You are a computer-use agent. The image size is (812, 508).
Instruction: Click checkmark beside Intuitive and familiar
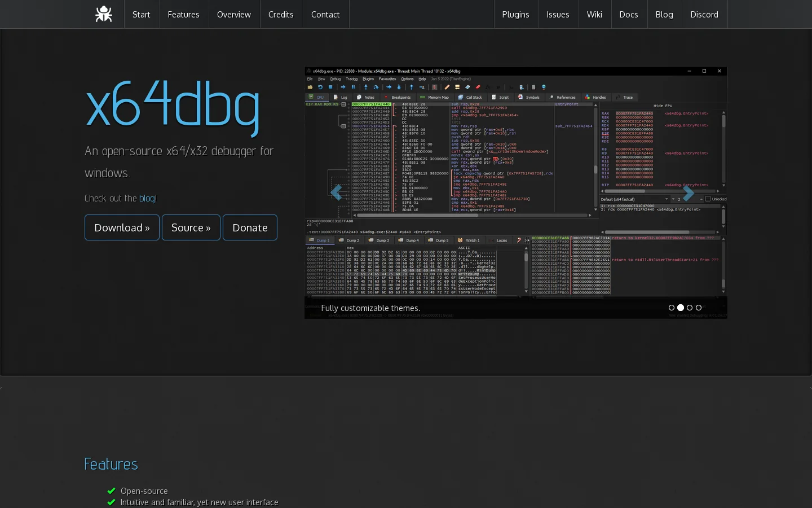click(111, 502)
